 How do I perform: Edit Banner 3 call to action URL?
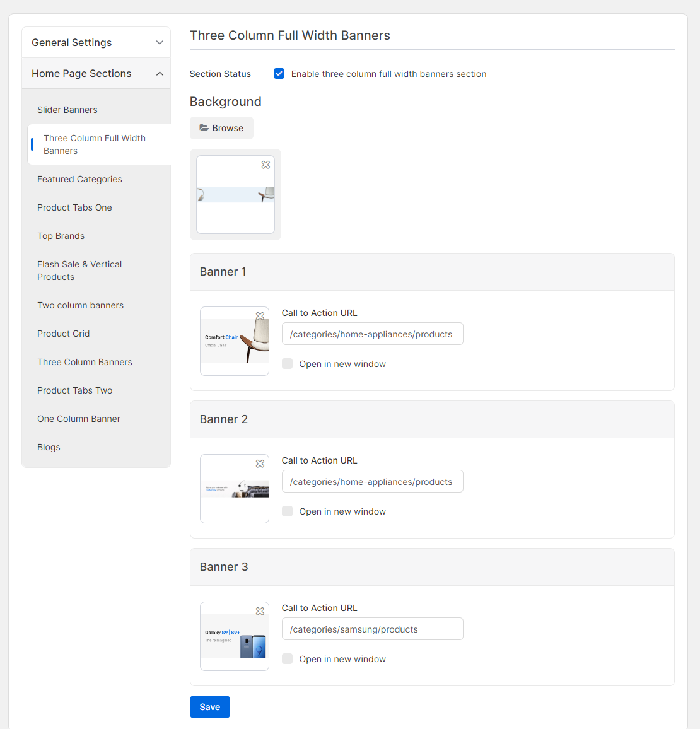pos(372,629)
